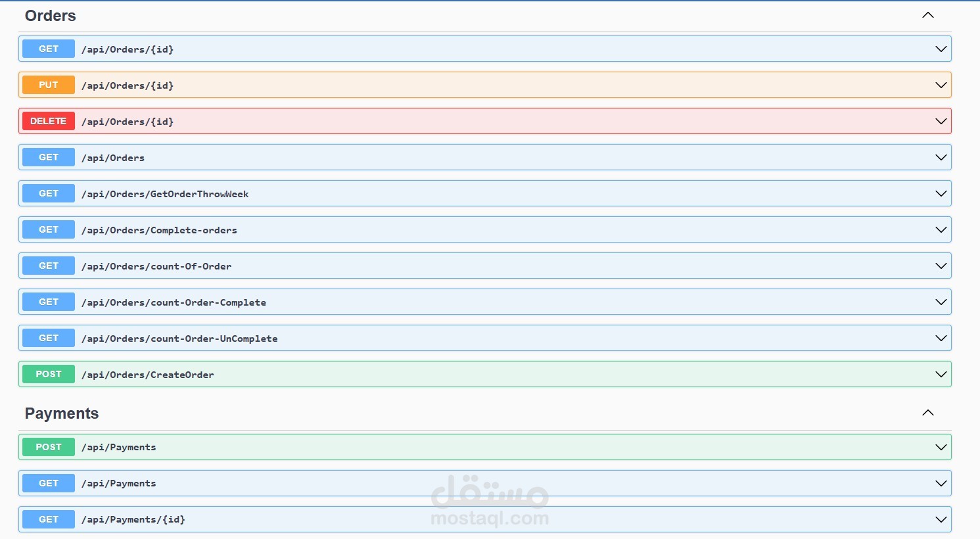
Task: Expand the /api/Payments GET list endpoint
Action: coord(940,482)
